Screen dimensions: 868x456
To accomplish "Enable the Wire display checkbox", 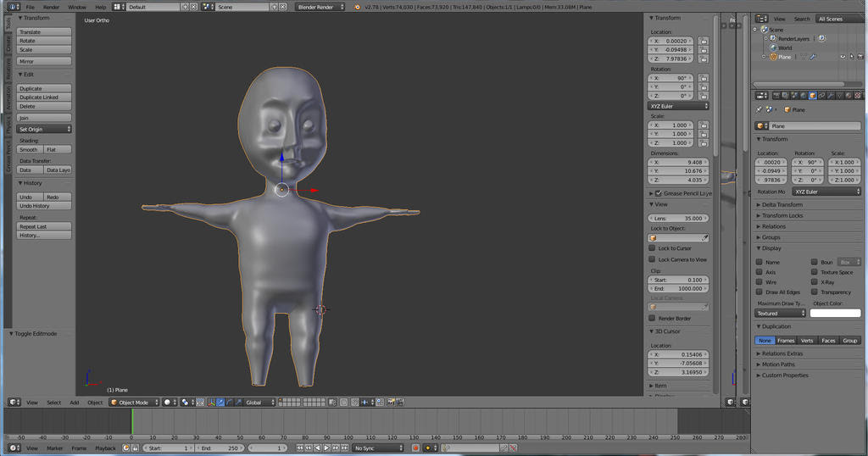I will pos(759,281).
